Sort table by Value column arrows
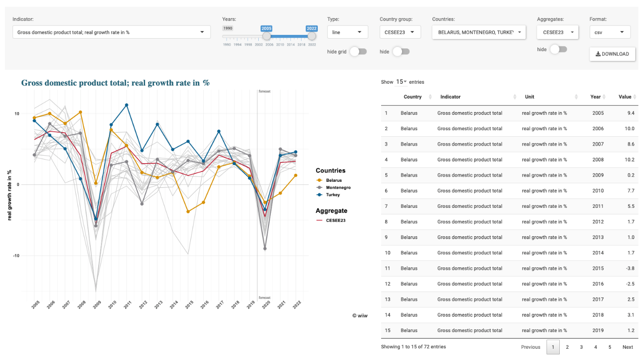 (x=635, y=97)
